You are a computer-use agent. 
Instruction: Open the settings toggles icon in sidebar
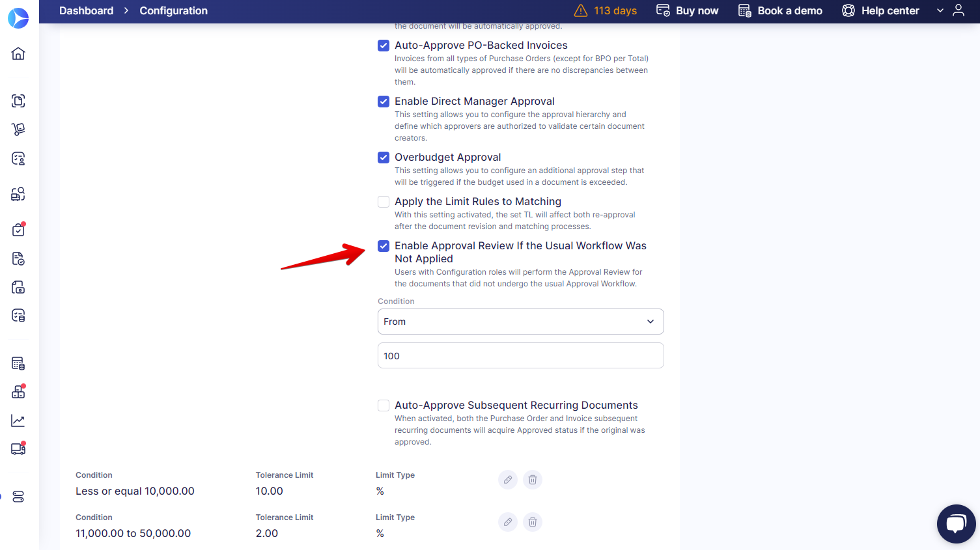click(18, 497)
